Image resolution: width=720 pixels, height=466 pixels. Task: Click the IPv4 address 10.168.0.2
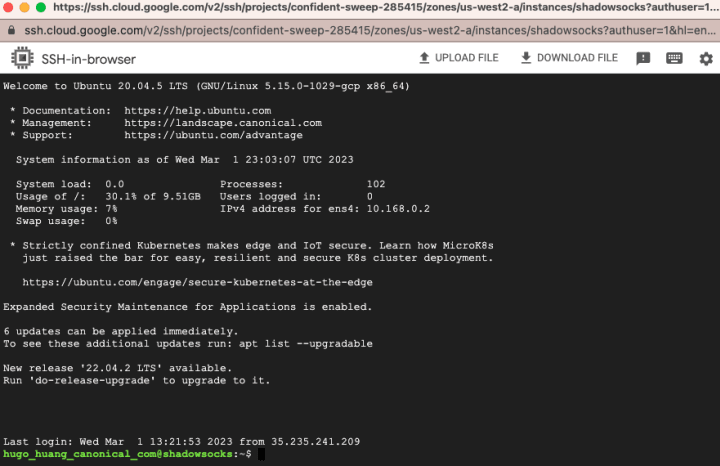(x=398, y=209)
